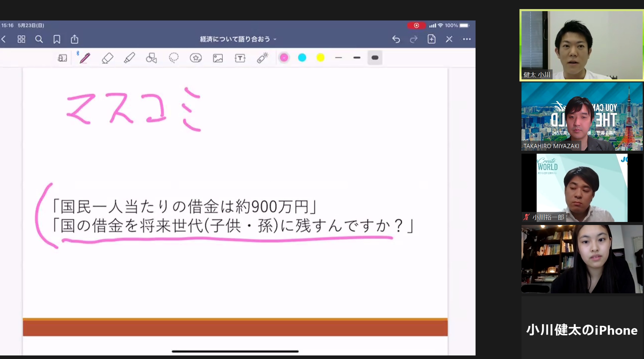Select the thinnest stroke width
Viewport: 644px width, 359px height.
338,58
